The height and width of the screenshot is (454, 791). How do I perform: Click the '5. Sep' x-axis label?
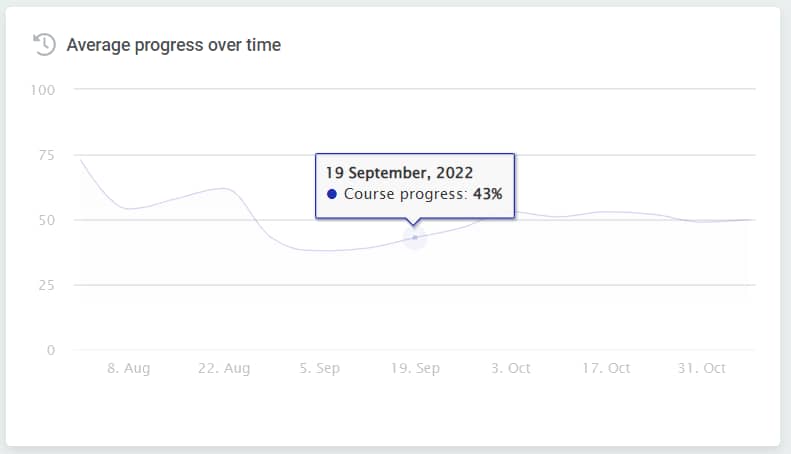point(319,368)
